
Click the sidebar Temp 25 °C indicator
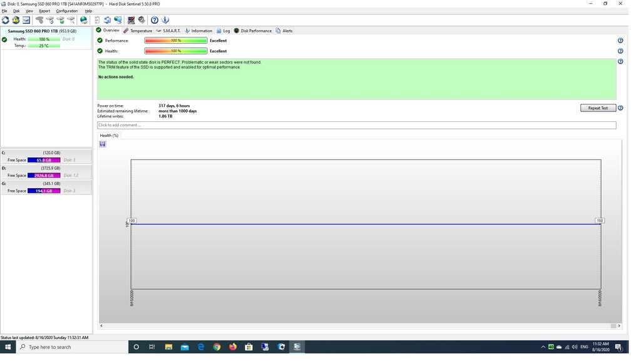tap(44, 46)
